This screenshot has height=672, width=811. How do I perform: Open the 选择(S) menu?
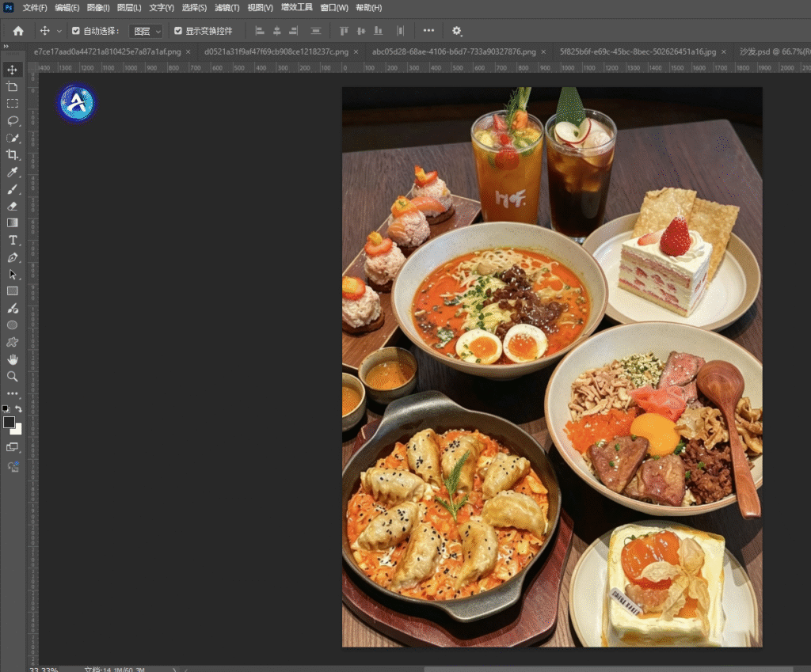tap(194, 8)
